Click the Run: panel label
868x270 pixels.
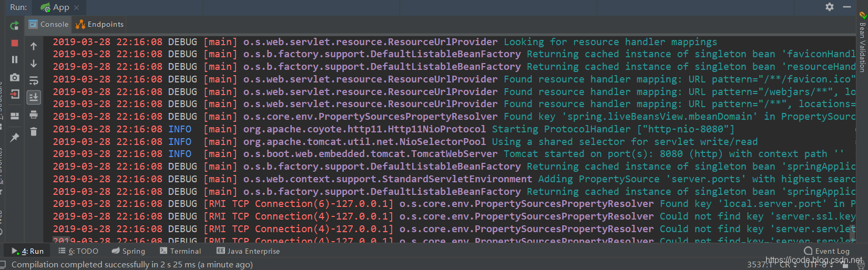point(18,7)
